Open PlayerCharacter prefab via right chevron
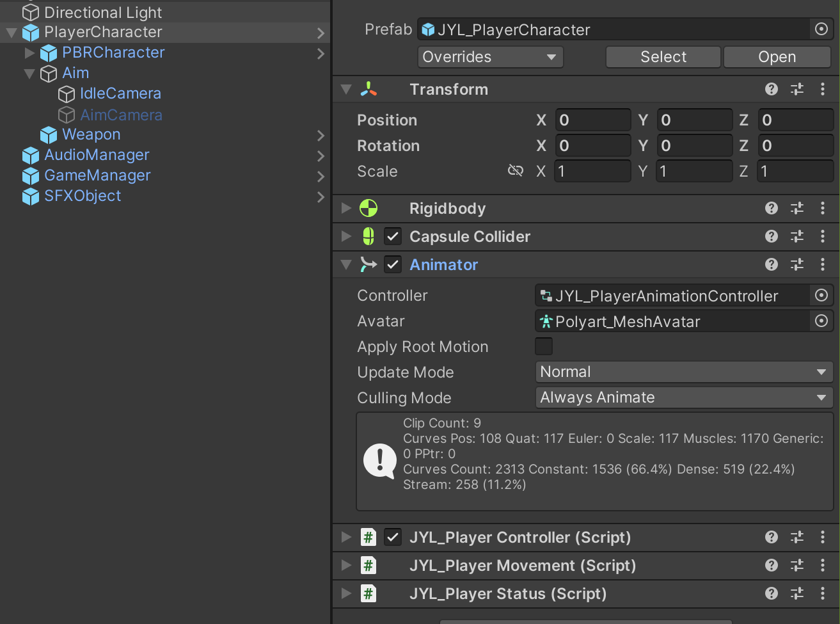This screenshot has width=840, height=624. [x=321, y=33]
